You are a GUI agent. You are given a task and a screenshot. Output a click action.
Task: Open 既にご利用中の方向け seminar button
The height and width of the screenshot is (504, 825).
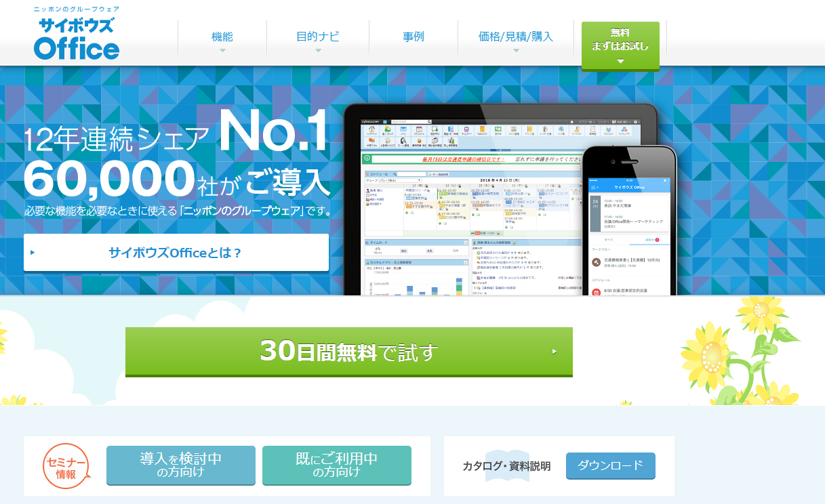click(x=337, y=465)
